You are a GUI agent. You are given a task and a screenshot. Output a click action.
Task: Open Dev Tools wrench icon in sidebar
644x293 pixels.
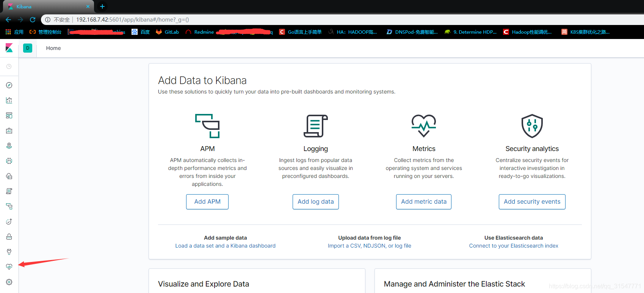(9, 252)
